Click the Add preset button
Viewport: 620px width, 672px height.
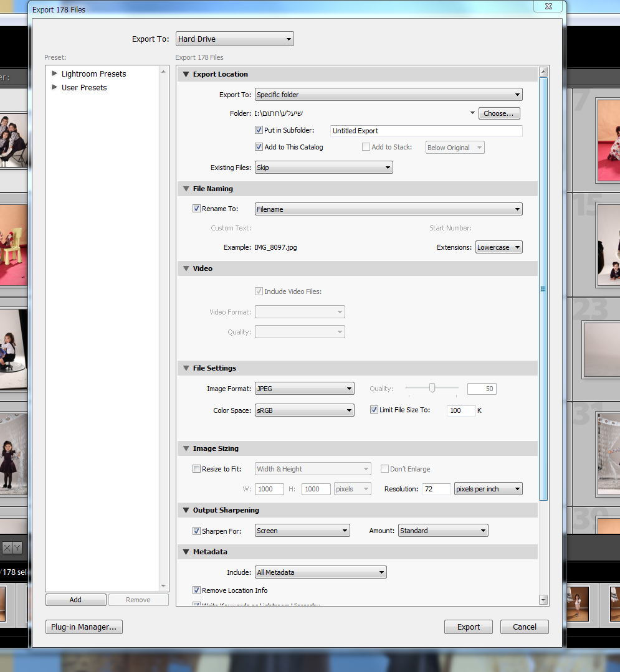tap(76, 600)
